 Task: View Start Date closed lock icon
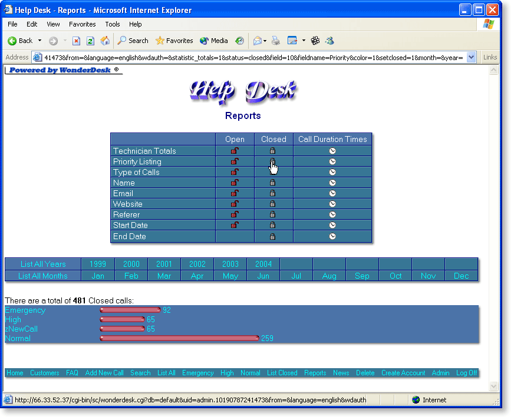point(272,225)
